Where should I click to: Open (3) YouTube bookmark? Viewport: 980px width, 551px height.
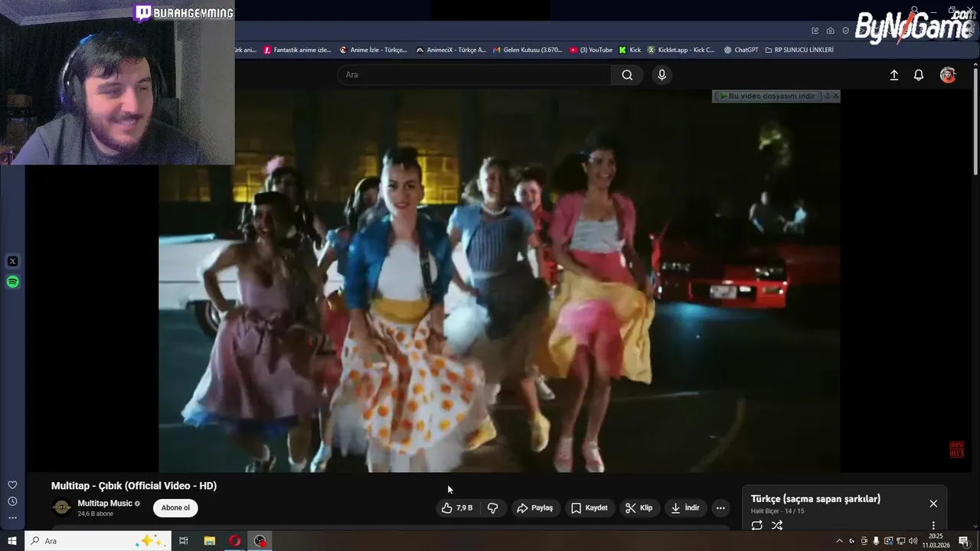pyautogui.click(x=591, y=50)
